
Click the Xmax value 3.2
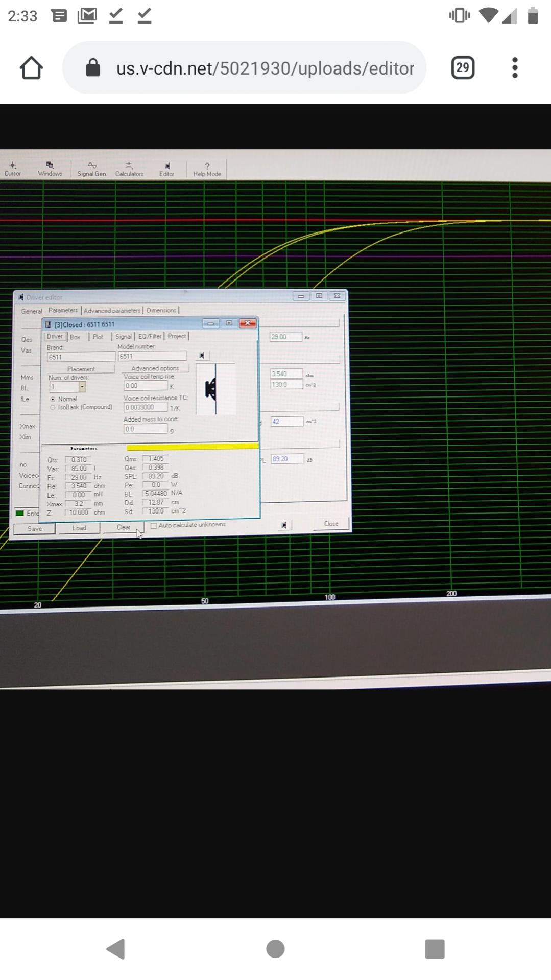[x=78, y=503]
